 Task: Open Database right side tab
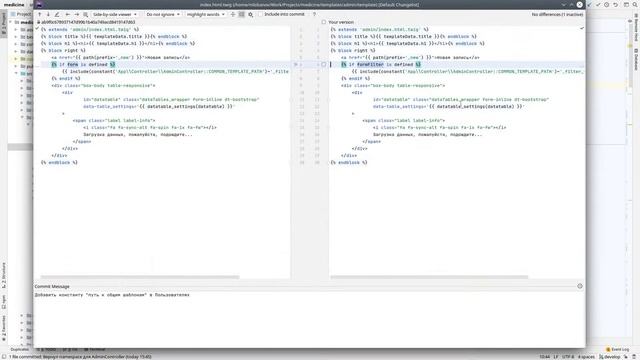[x=636, y=60]
